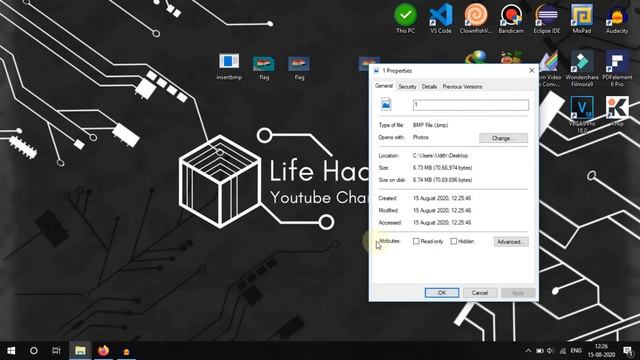This screenshot has height=360, width=640.
Task: Click the Modified date value
Action: tap(442, 211)
